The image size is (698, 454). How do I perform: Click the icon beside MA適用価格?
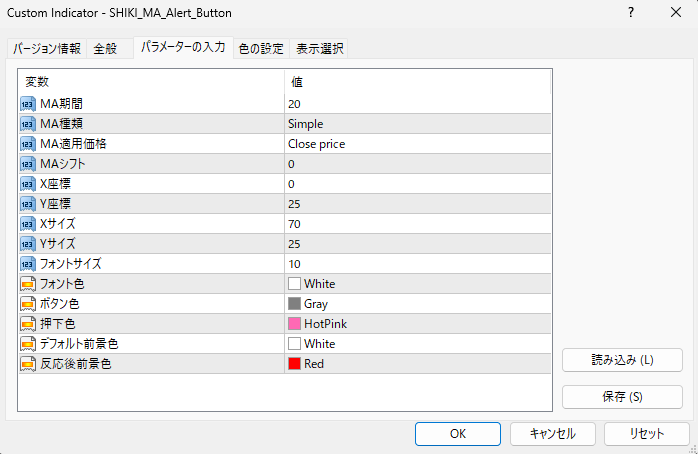[x=28, y=144]
